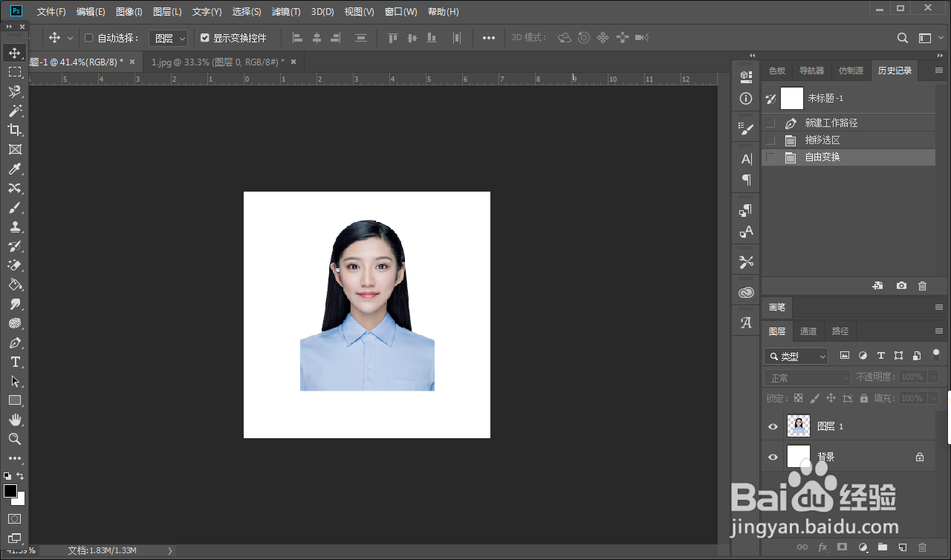This screenshot has height=560, width=951.
Task: Uncheck 显示变换控件 checkbox
Action: point(205,38)
